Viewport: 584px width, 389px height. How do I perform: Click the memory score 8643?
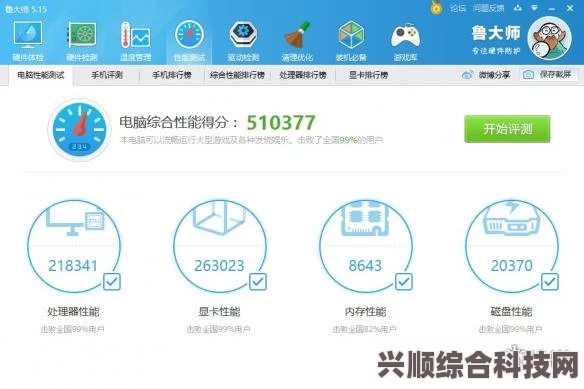coord(365,266)
